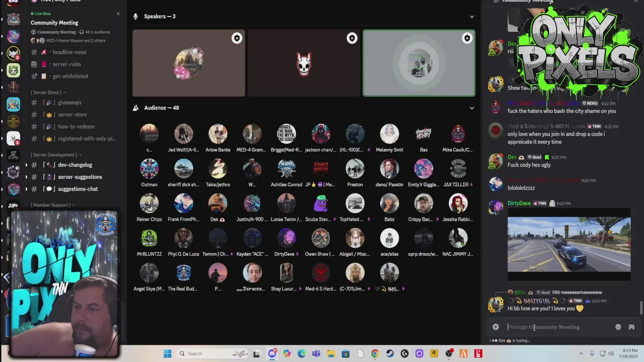Image resolution: width=644 pixels, height=362 pixels.
Task: Click MrBLUNTZZ's avatar in the audience
Action: click(x=149, y=238)
